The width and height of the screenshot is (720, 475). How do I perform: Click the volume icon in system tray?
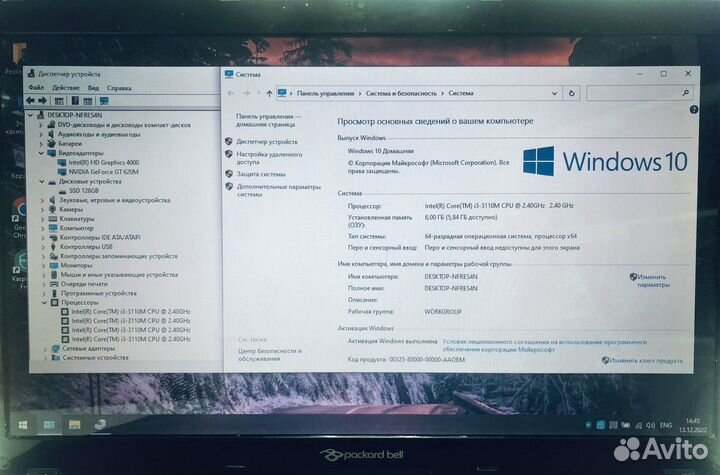(x=650, y=425)
